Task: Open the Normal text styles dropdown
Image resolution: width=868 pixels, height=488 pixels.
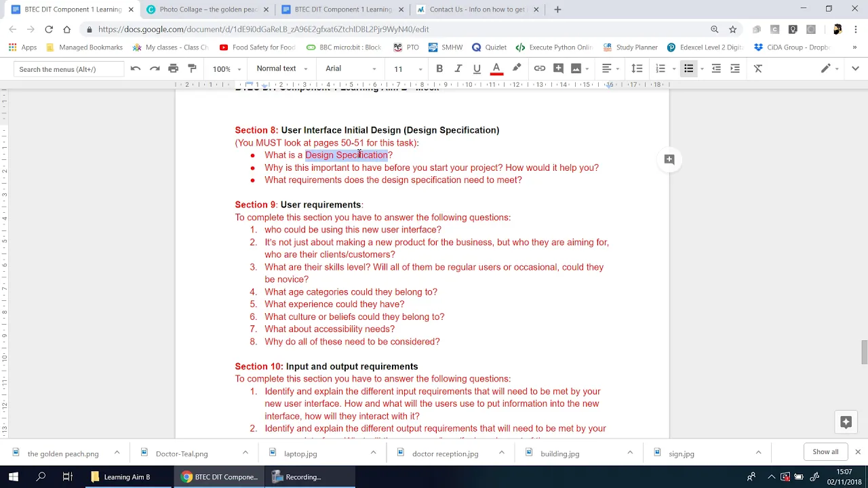Action: (x=282, y=68)
